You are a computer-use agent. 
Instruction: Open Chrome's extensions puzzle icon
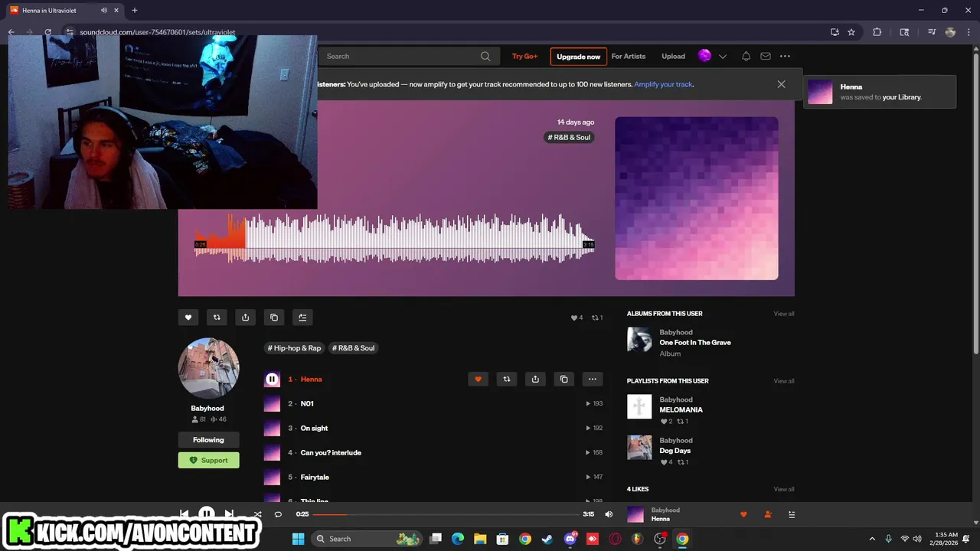877,32
